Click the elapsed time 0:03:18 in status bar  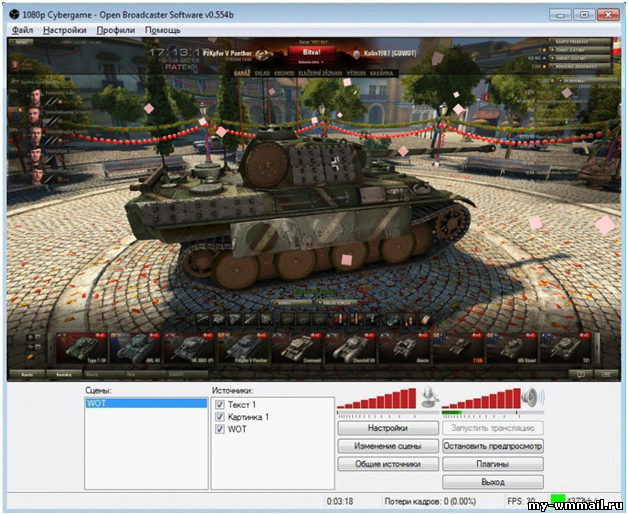(340, 501)
